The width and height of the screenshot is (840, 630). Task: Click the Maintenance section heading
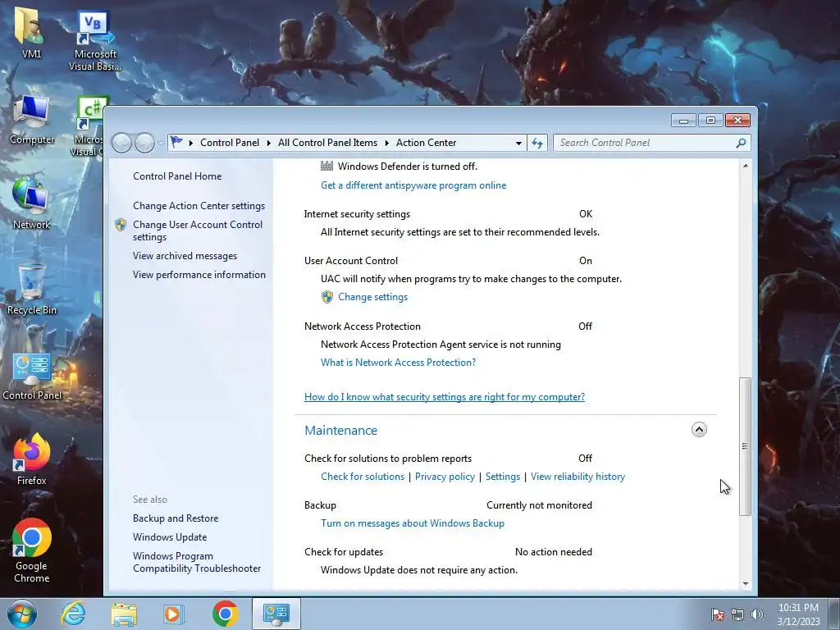(x=340, y=430)
